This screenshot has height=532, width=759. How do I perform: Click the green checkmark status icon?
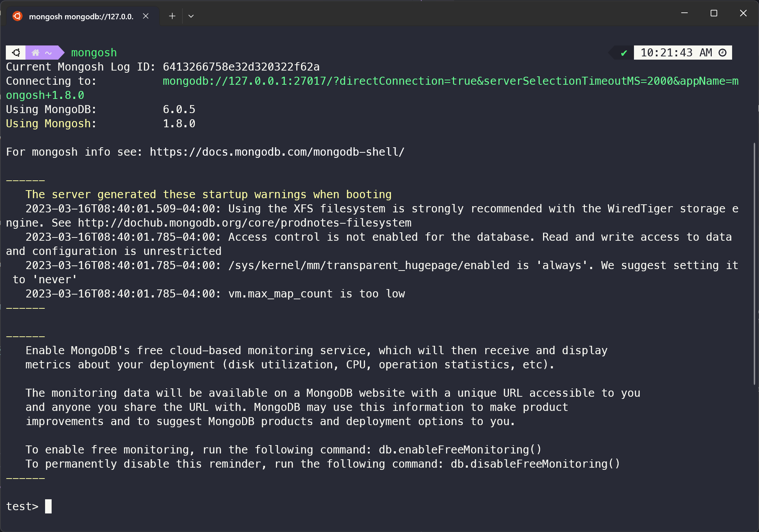[624, 53]
